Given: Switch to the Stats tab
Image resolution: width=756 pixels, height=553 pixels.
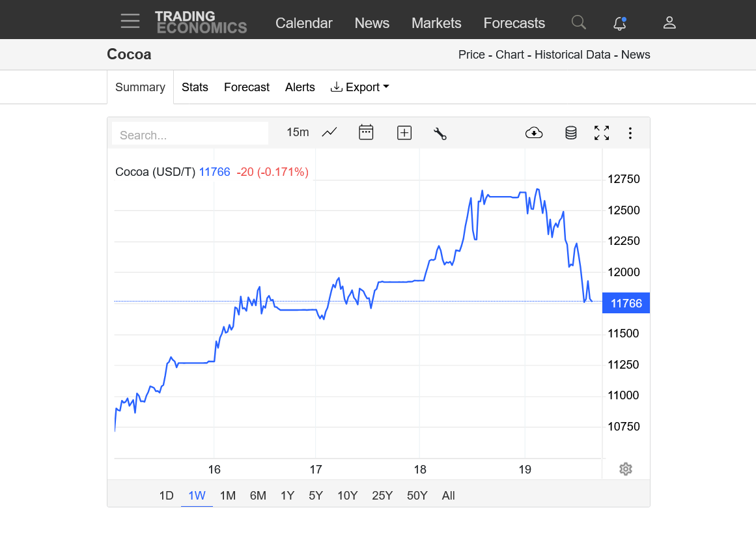Looking at the screenshot, I should [195, 87].
